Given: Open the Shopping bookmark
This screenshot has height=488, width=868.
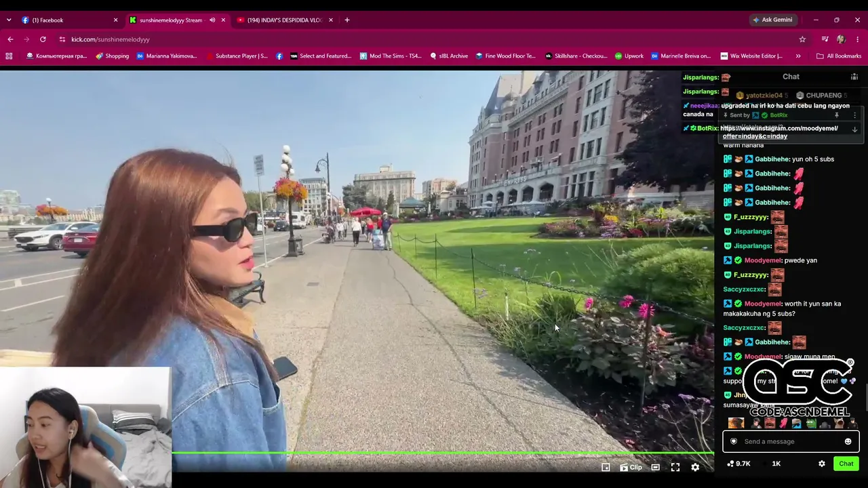Looking at the screenshot, I should click(112, 56).
